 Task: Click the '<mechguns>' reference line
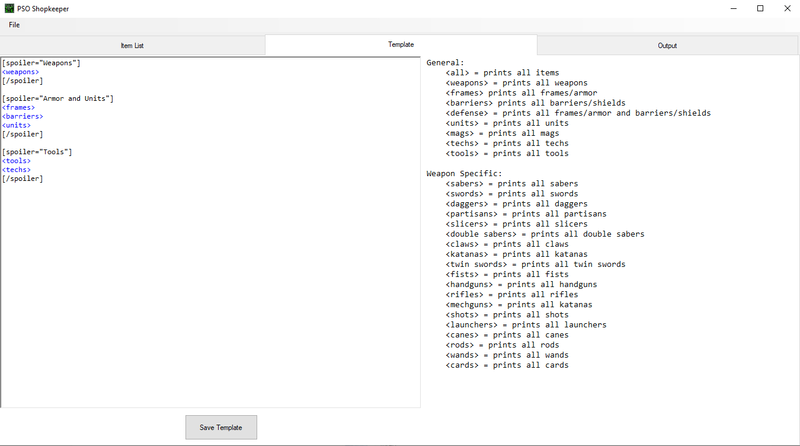click(519, 305)
